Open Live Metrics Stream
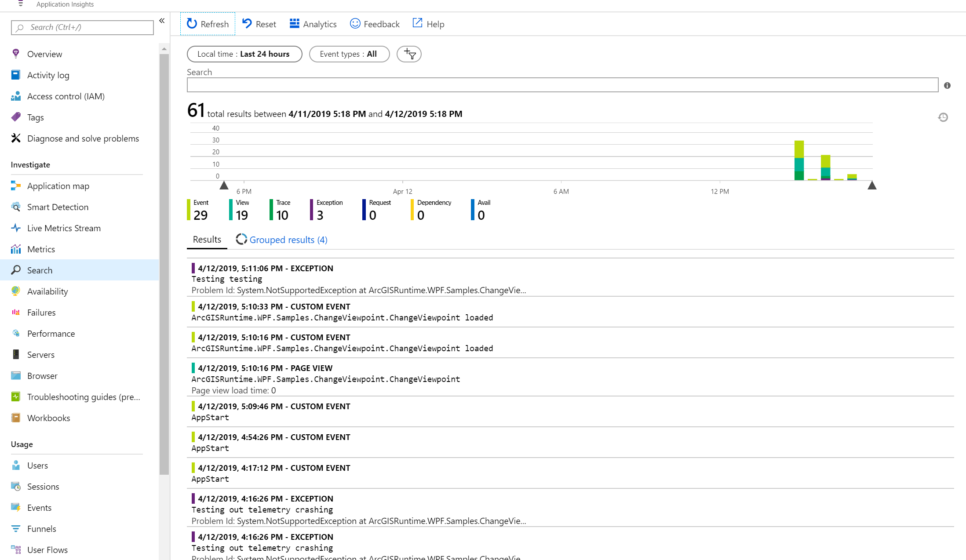Viewport: 966px width, 560px height. [x=63, y=228]
